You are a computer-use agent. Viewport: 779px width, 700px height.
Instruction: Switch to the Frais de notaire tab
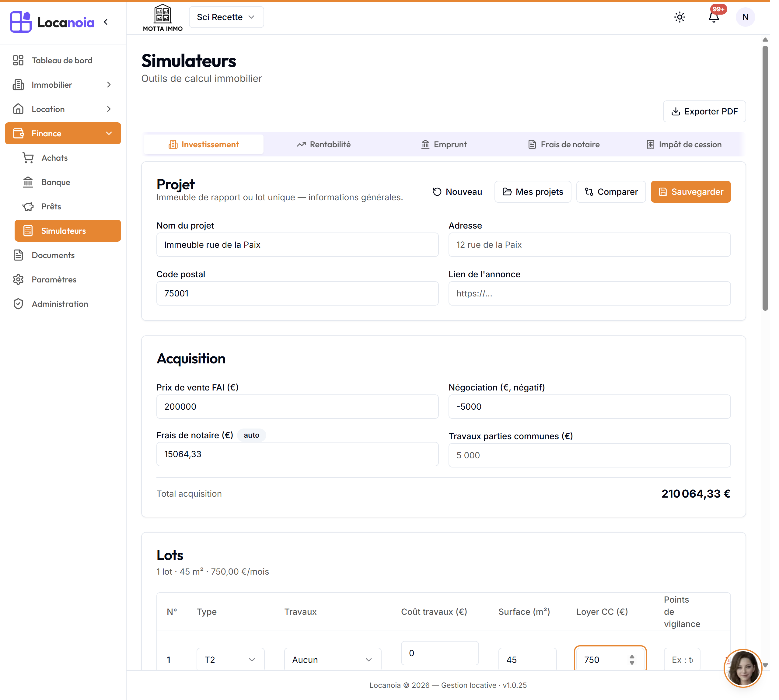(x=564, y=145)
